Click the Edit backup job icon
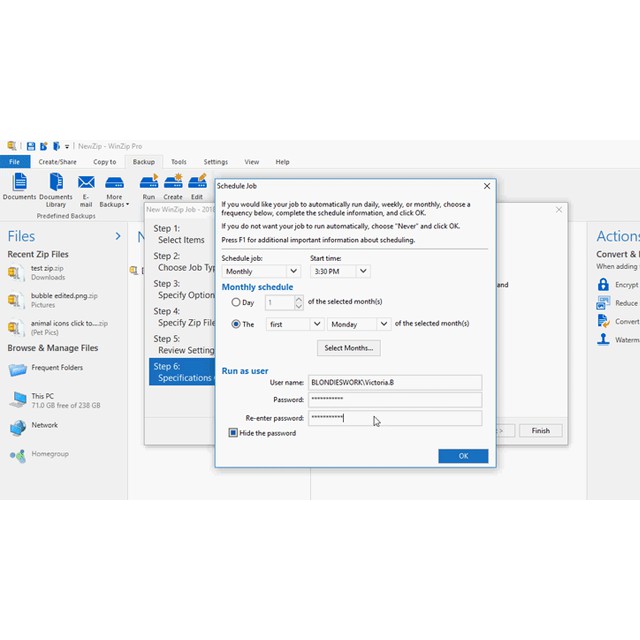 click(x=197, y=182)
